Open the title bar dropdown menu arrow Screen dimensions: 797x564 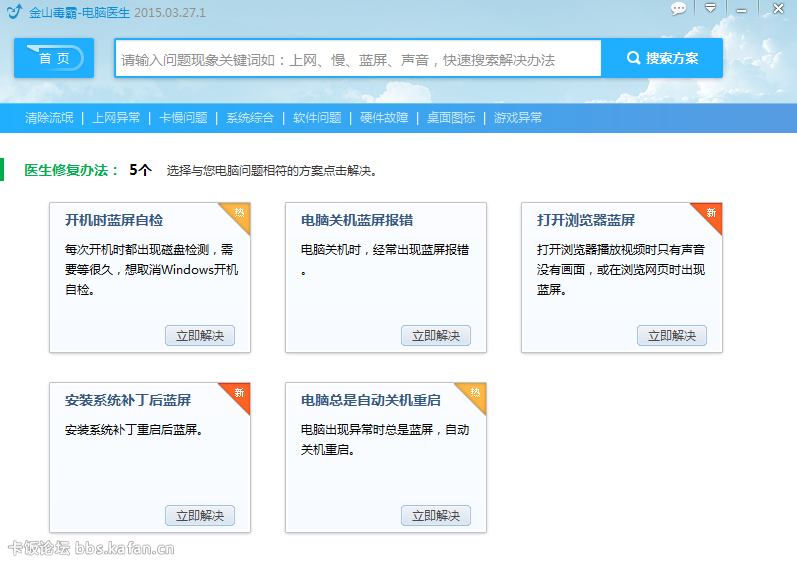point(711,8)
